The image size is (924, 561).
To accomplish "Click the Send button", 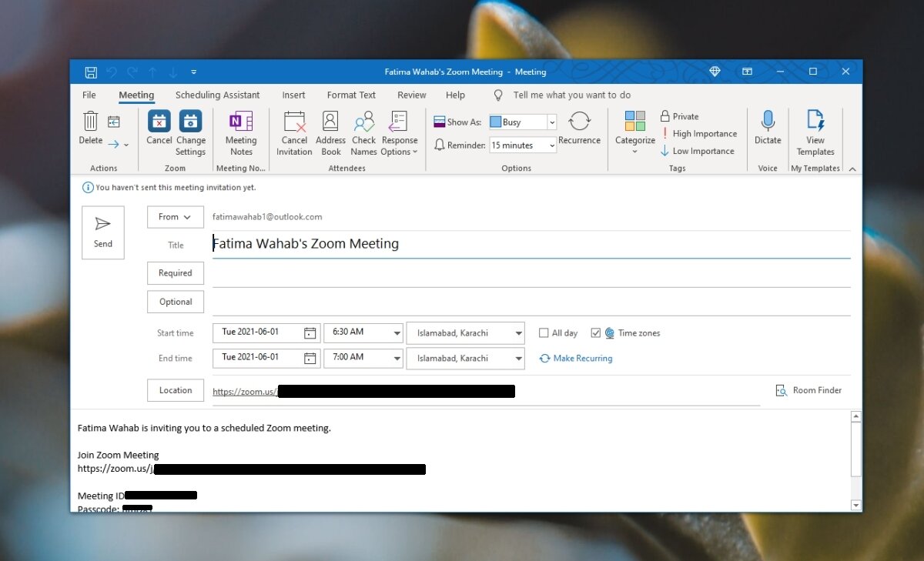I will 102,232.
